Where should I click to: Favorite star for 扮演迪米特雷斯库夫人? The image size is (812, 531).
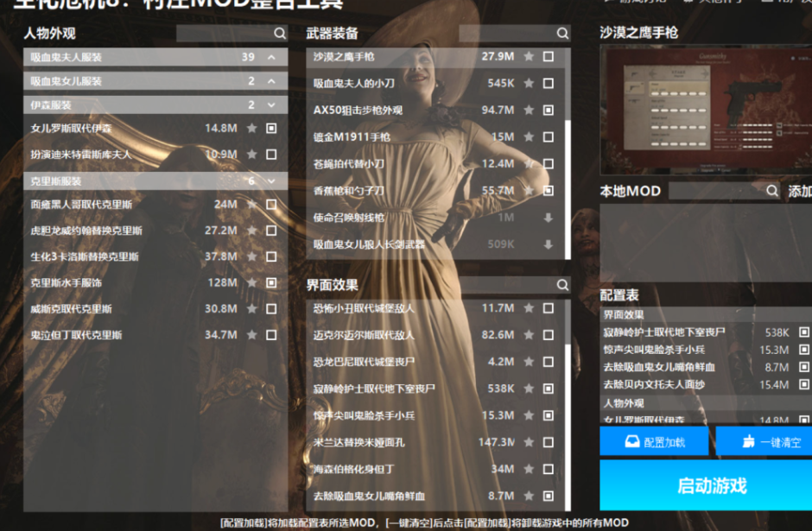(x=251, y=155)
